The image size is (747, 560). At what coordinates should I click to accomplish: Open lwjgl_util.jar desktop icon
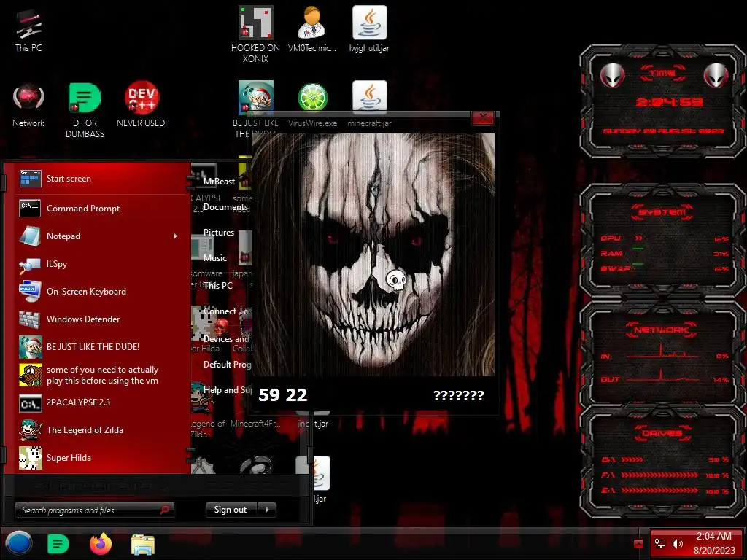[369, 29]
